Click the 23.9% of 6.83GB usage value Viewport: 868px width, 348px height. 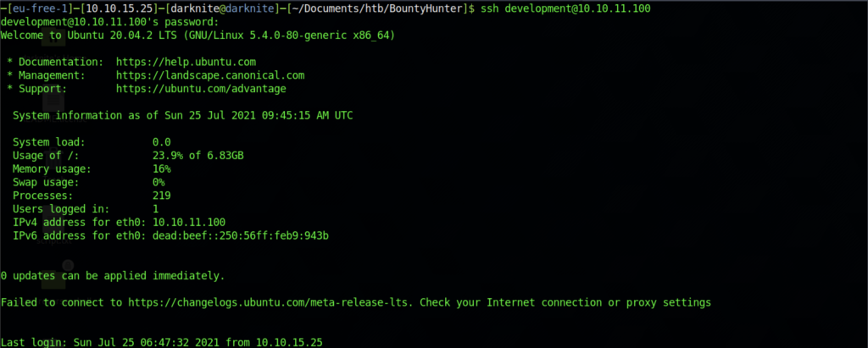198,156
